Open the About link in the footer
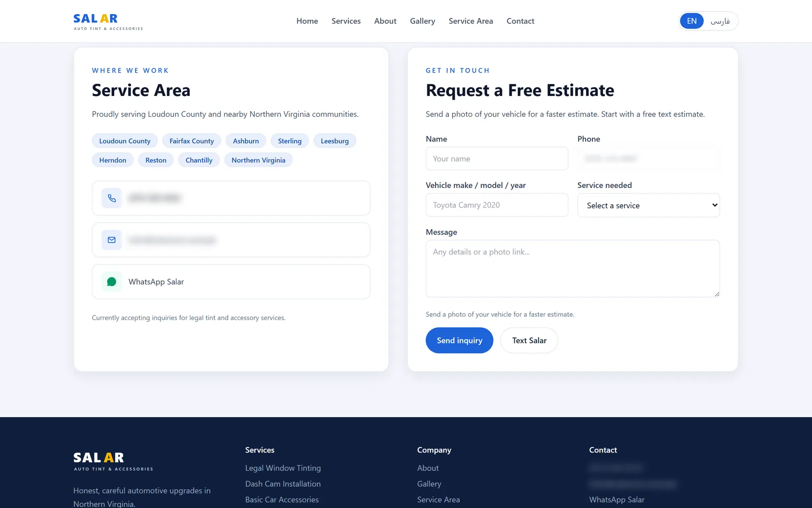 coord(428,468)
